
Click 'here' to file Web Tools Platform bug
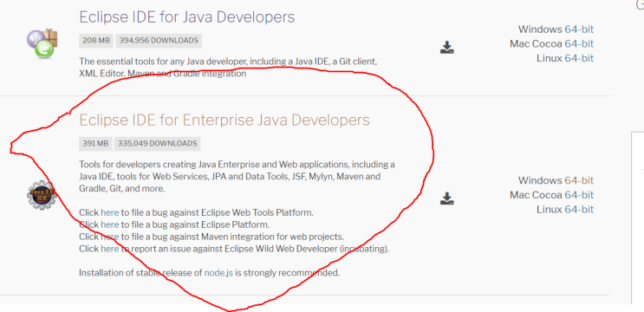[110, 212]
